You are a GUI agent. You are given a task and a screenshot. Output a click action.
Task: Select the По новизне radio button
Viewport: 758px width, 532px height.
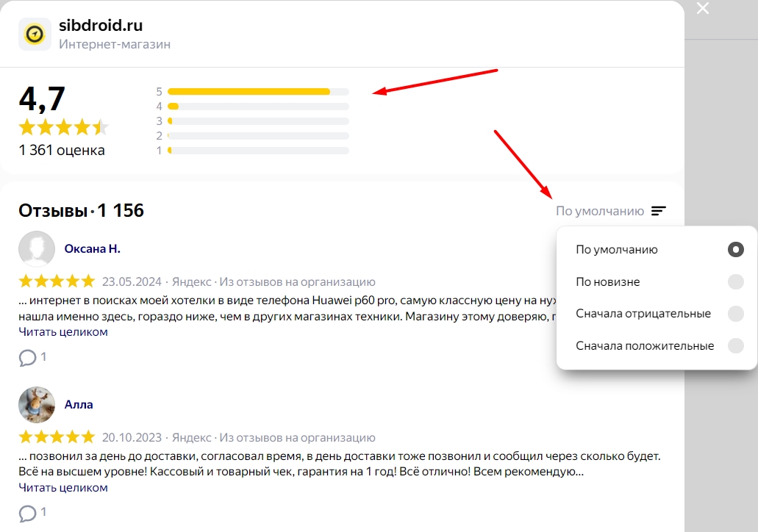[735, 282]
